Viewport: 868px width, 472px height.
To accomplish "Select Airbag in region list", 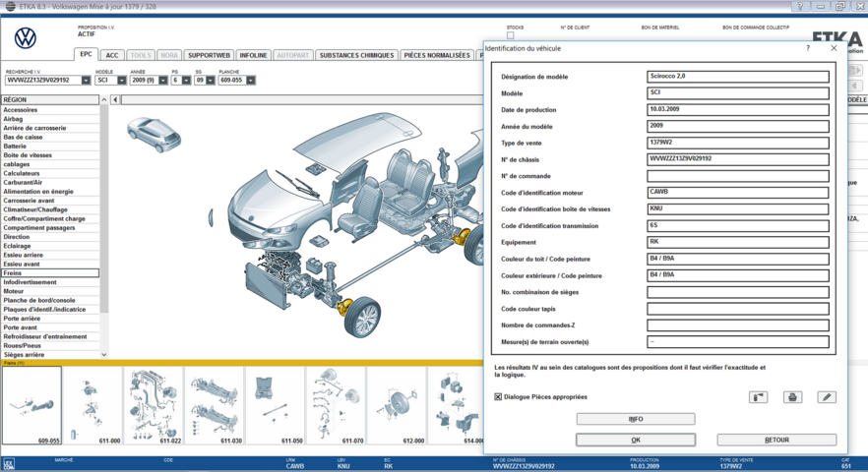I will [50, 119].
